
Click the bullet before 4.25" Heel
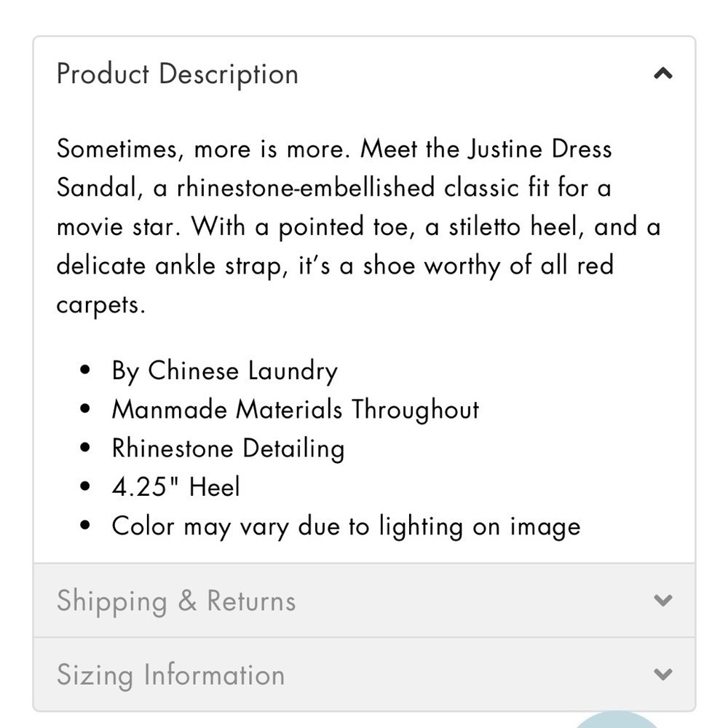[x=84, y=486]
